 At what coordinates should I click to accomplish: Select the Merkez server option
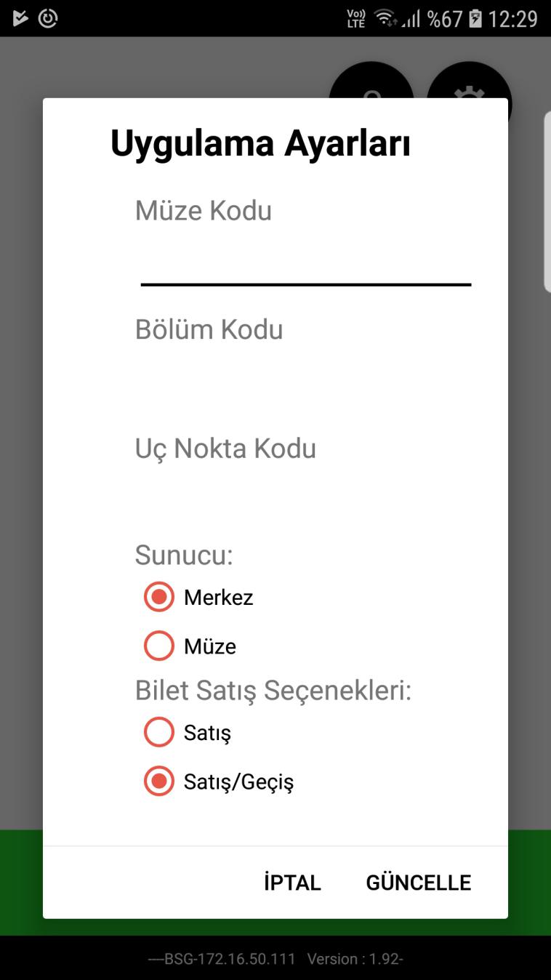(x=198, y=598)
